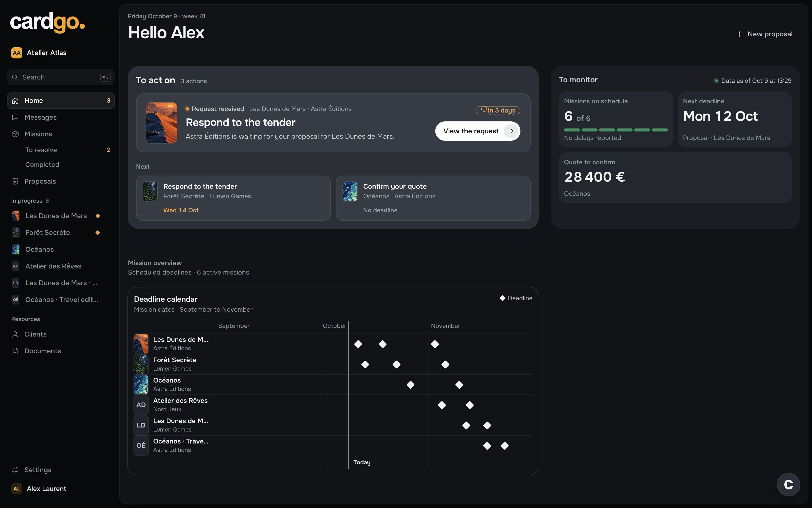Click the Documents file icon
This screenshot has width=812, height=508.
pyautogui.click(x=15, y=351)
